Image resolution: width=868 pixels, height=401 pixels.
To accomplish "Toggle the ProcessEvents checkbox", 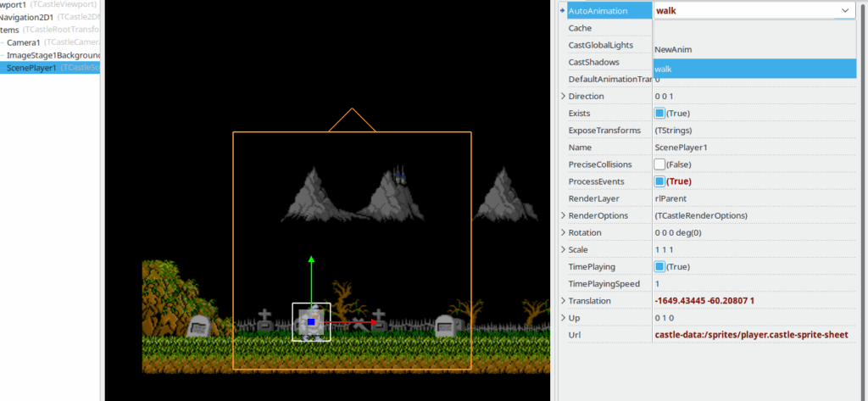I will (659, 181).
